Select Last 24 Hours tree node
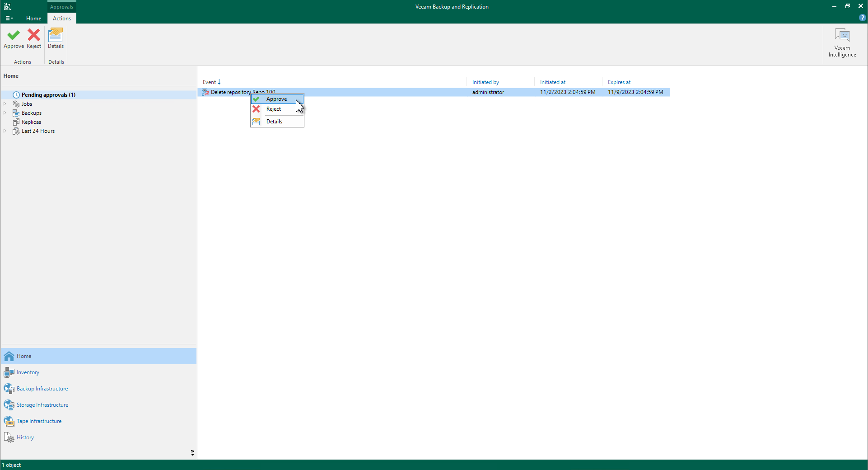 pyautogui.click(x=38, y=131)
